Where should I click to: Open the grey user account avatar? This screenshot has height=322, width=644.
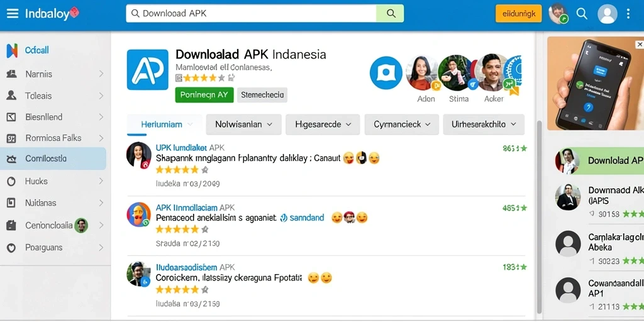607,14
